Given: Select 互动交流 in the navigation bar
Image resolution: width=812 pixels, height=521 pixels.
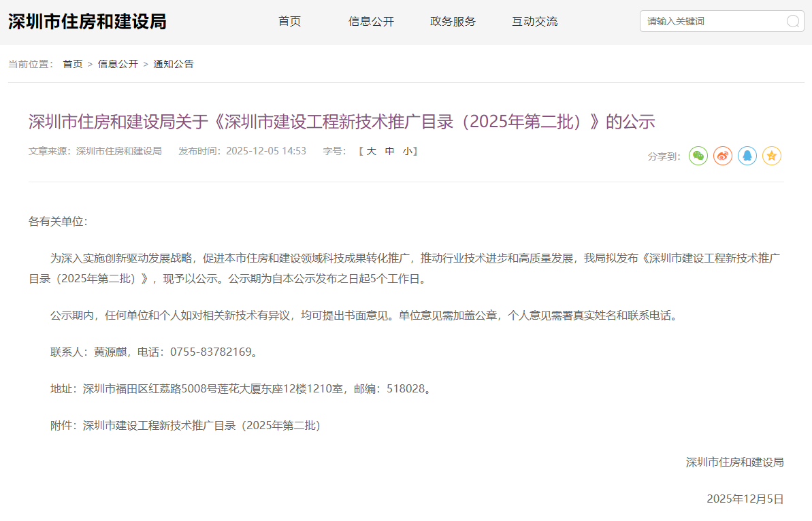Looking at the screenshot, I should pyautogui.click(x=534, y=22).
